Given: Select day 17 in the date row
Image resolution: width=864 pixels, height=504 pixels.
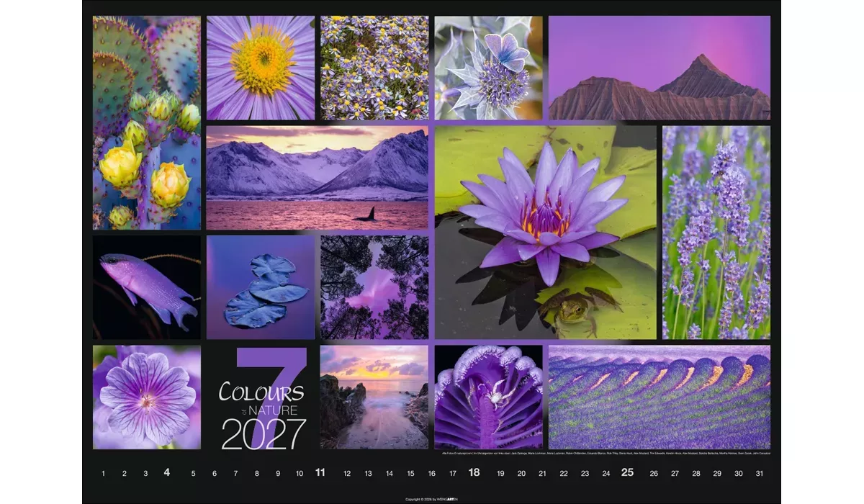Looking at the screenshot, I should click(x=453, y=474).
